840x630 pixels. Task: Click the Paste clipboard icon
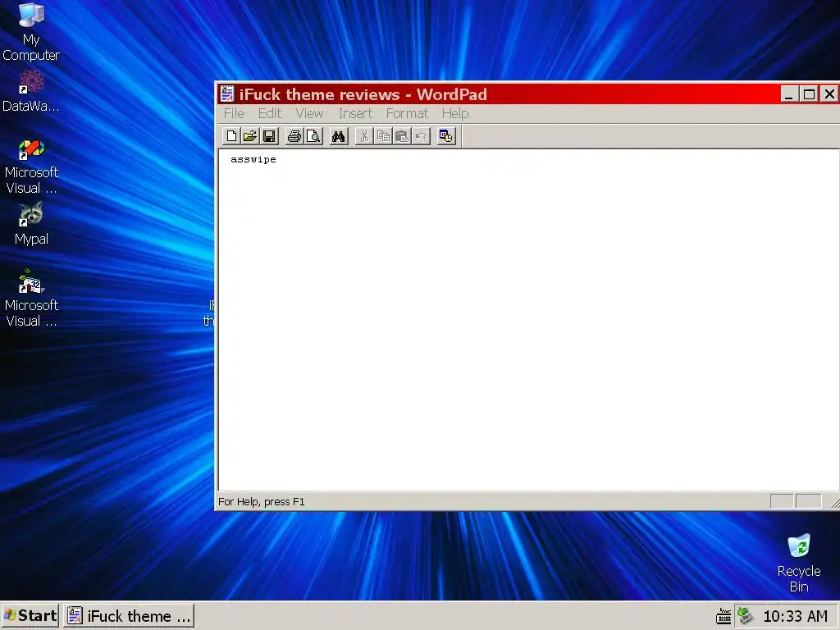click(x=402, y=136)
